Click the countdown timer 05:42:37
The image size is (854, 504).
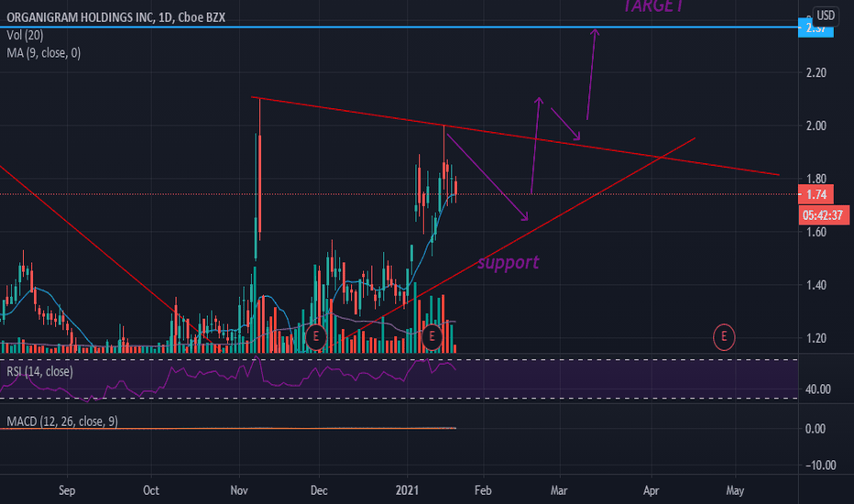(823, 215)
